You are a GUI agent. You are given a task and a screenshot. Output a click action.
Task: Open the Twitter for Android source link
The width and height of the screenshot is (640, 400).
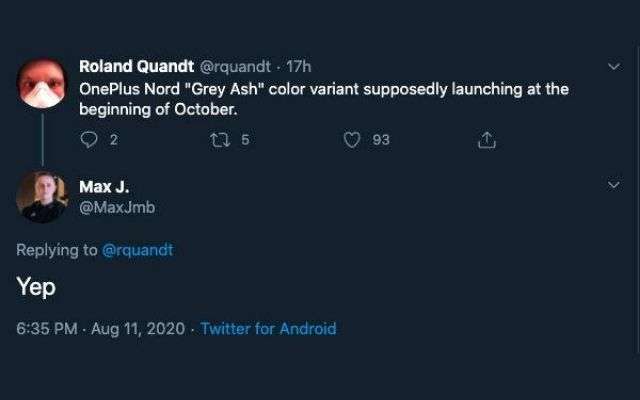tap(268, 328)
